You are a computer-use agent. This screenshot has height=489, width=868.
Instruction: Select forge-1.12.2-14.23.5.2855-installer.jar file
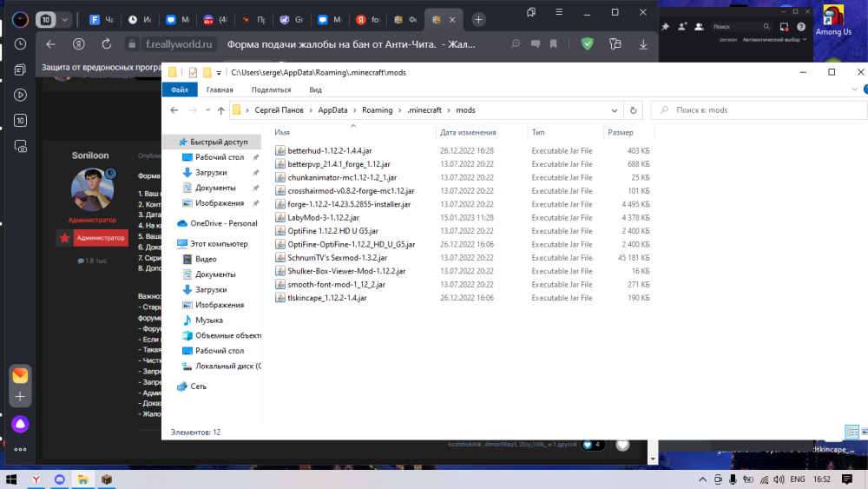[x=349, y=204]
